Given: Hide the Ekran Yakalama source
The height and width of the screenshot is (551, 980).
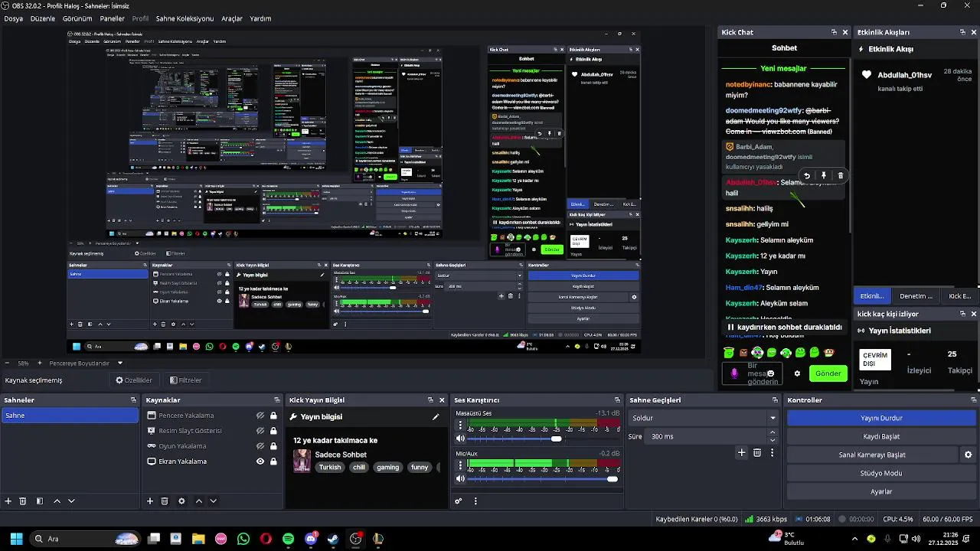Looking at the screenshot, I should click(x=260, y=461).
